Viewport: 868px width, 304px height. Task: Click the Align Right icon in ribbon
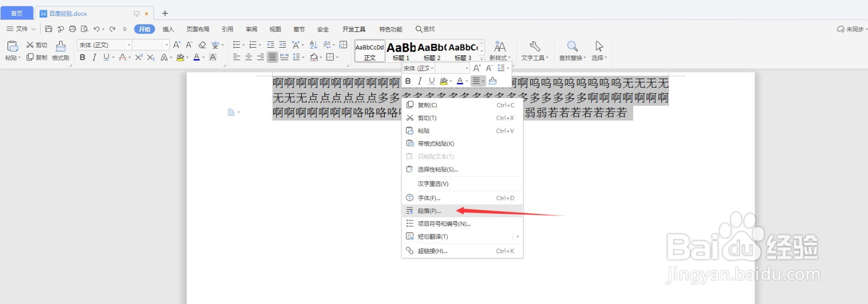(x=260, y=57)
